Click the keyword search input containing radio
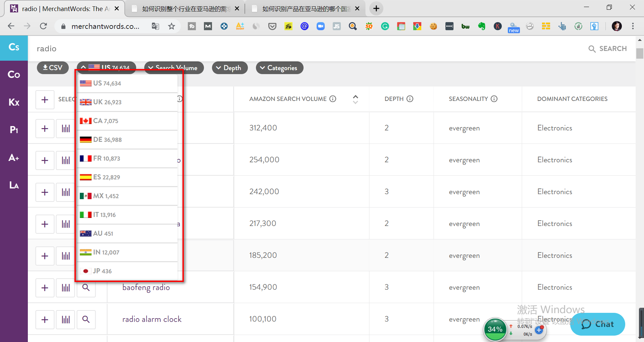This screenshot has height=342, width=644. (x=302, y=49)
